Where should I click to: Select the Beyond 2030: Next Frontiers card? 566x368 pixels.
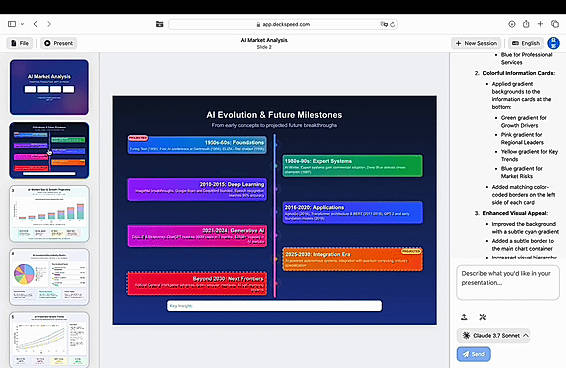pyautogui.click(x=197, y=283)
